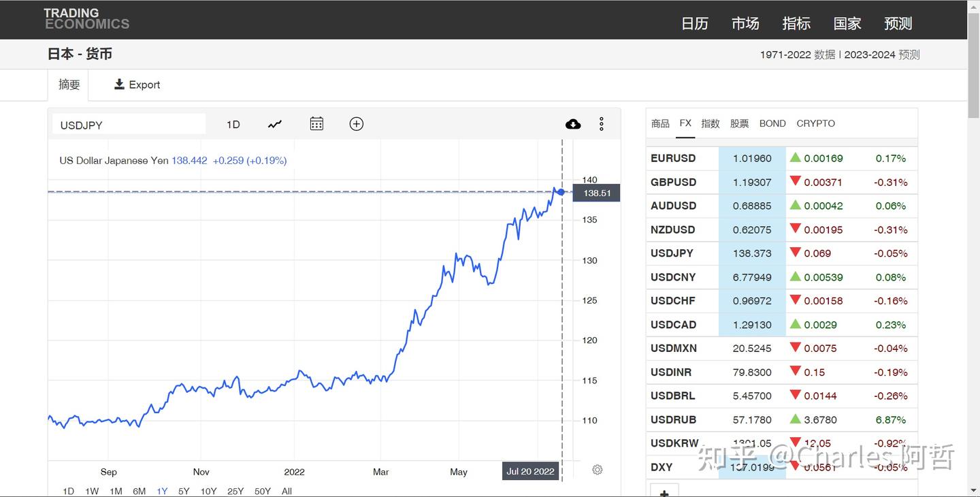The image size is (980, 497).
Task: Switch to the 商品 tab
Action: (x=660, y=123)
